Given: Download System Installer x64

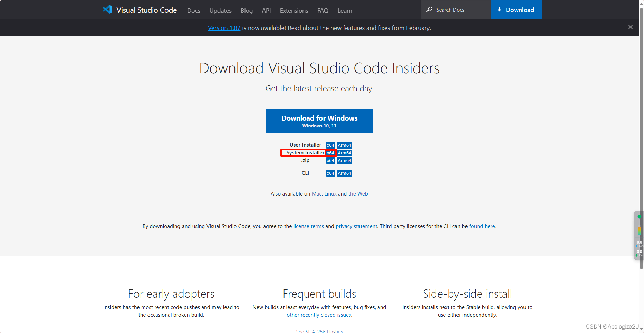Looking at the screenshot, I should point(330,153).
